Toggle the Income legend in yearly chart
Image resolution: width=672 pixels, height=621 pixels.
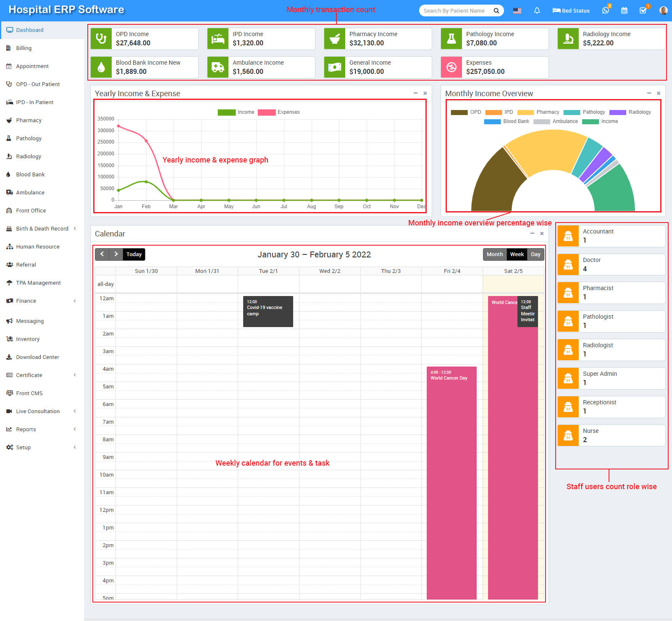click(236, 112)
